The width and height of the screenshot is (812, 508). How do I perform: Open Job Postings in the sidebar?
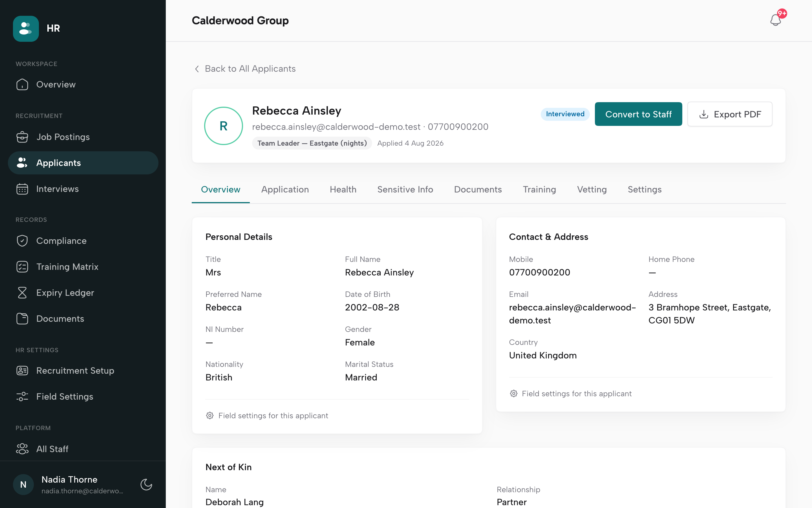point(83,137)
